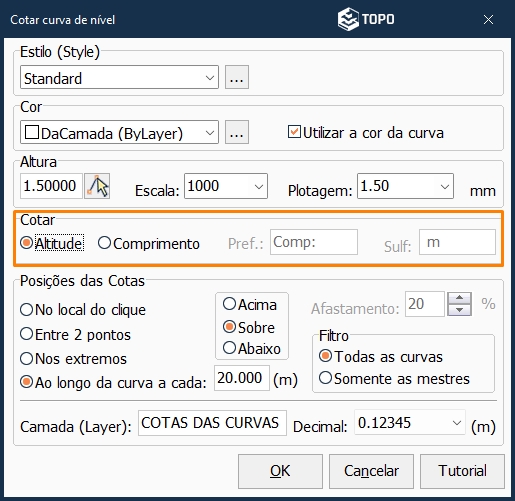Decrease Afastamento with down spinner arrow

pyautogui.click(x=459, y=310)
